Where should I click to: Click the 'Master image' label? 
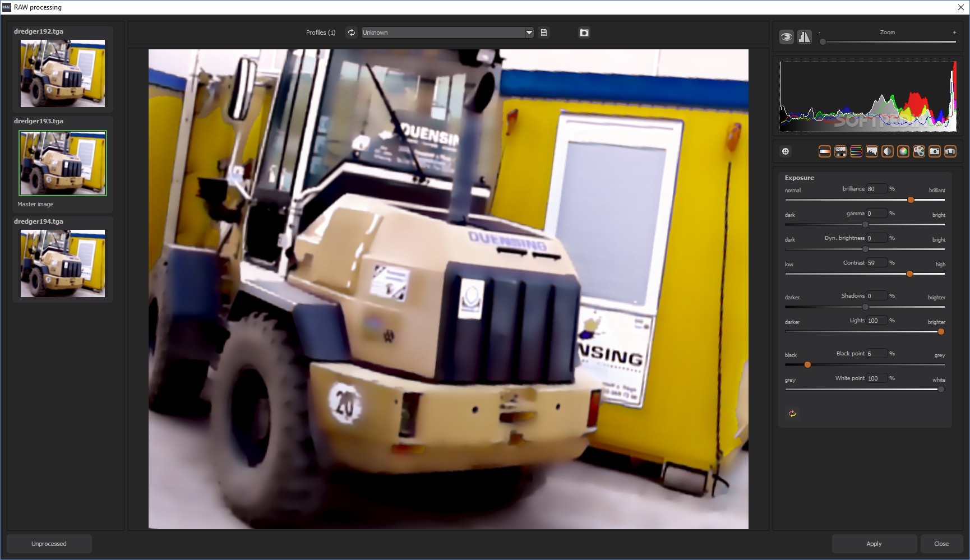[35, 204]
